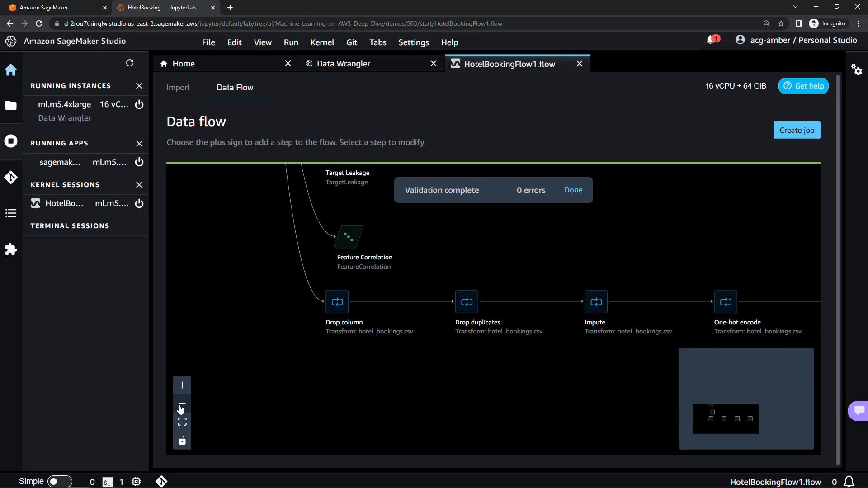Viewport: 868px width, 488px height.
Task: Open the Git sidebar panel
Action: tap(11, 177)
